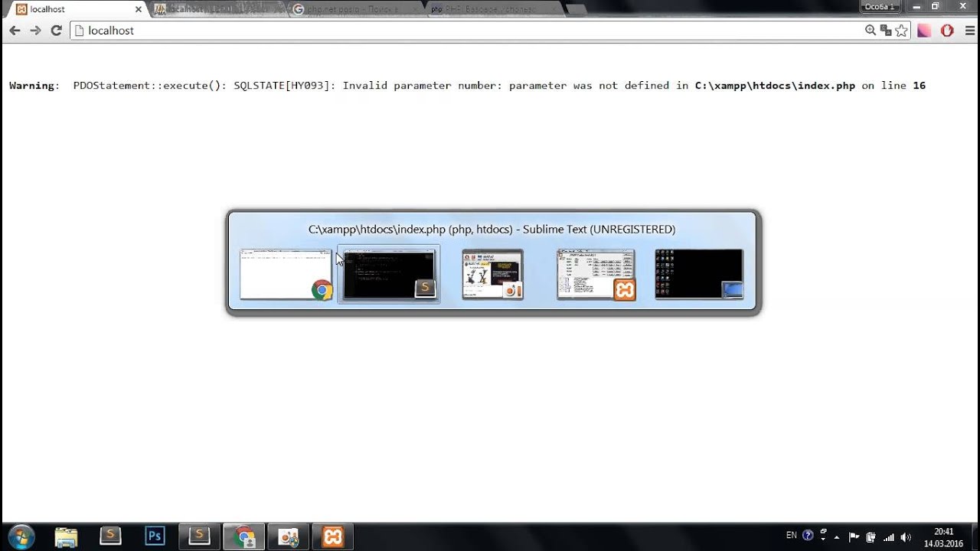Show hidden system tray icons
The height and width of the screenshot is (551, 980).
pyautogui.click(x=838, y=536)
